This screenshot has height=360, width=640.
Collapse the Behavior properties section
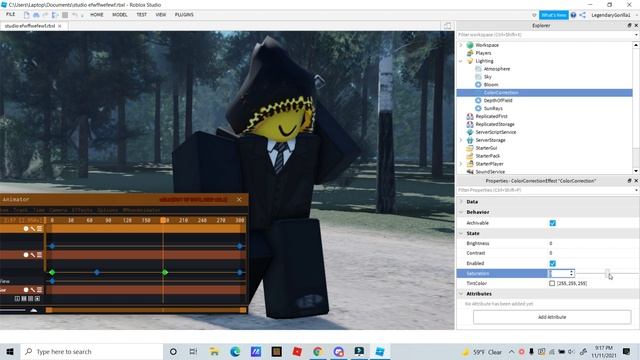(461, 212)
